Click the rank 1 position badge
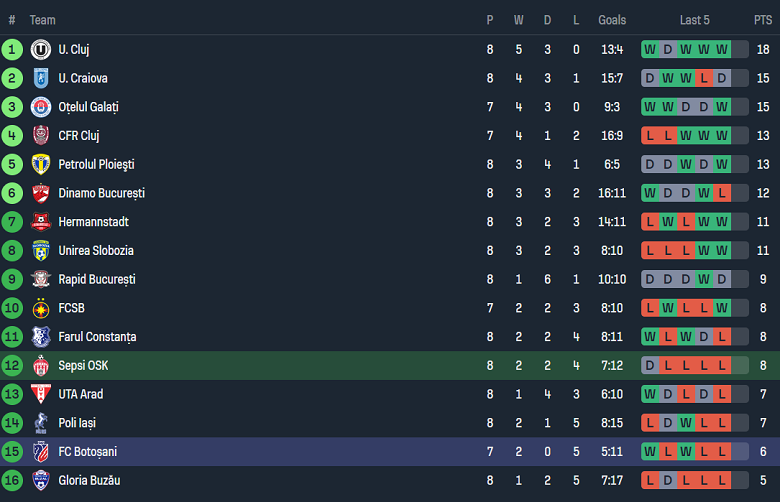Screen dimensions: 780x502 tap(12, 49)
